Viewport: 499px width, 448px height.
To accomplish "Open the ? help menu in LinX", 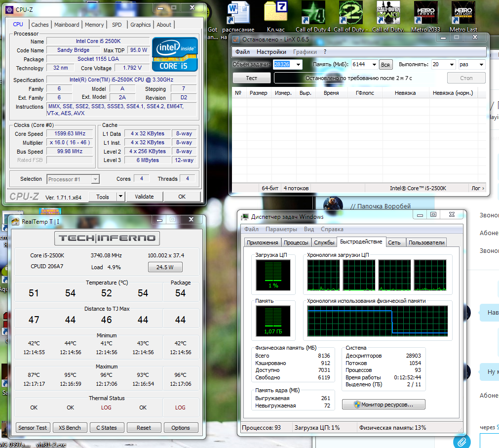I will 325,52.
